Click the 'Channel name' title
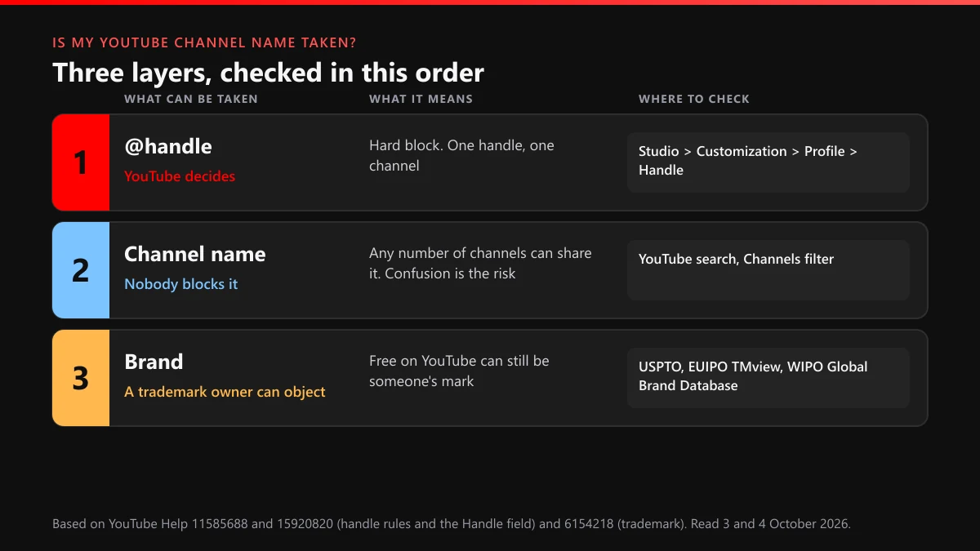The height and width of the screenshot is (551, 980). (194, 254)
